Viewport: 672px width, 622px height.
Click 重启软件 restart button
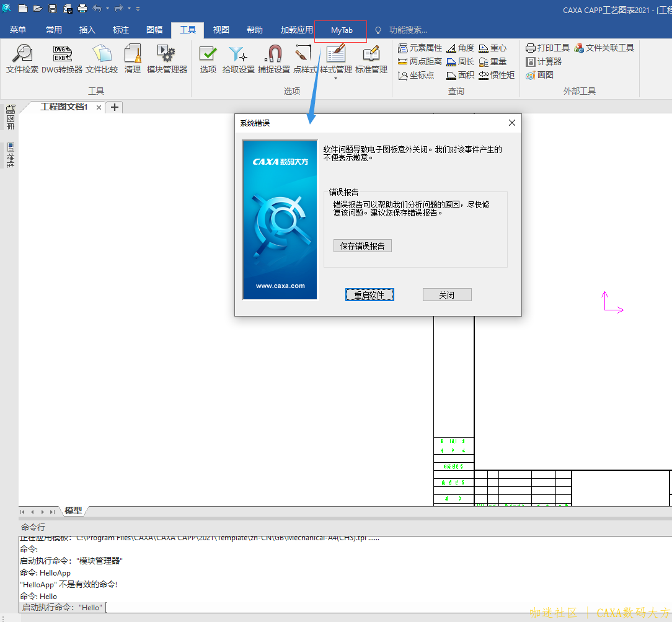pyautogui.click(x=369, y=295)
